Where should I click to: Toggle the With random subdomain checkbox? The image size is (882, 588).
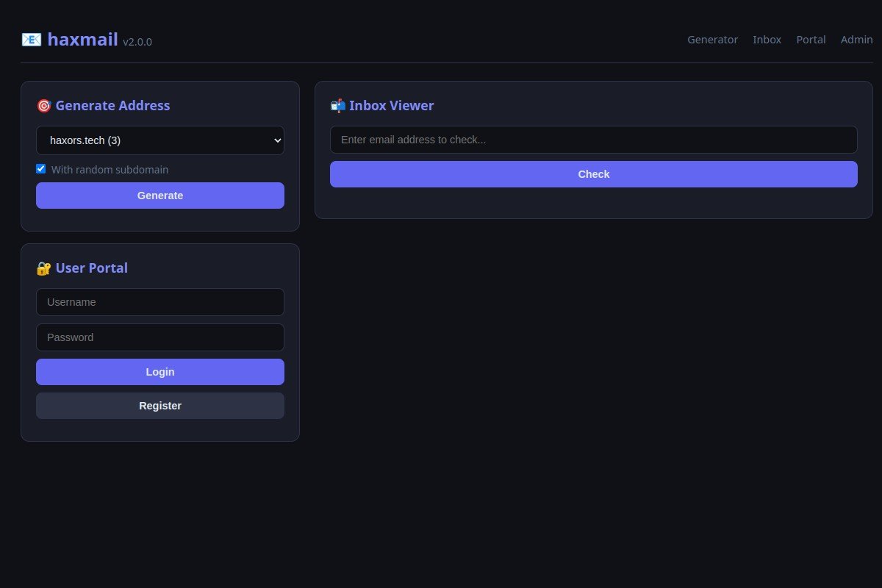[41, 169]
